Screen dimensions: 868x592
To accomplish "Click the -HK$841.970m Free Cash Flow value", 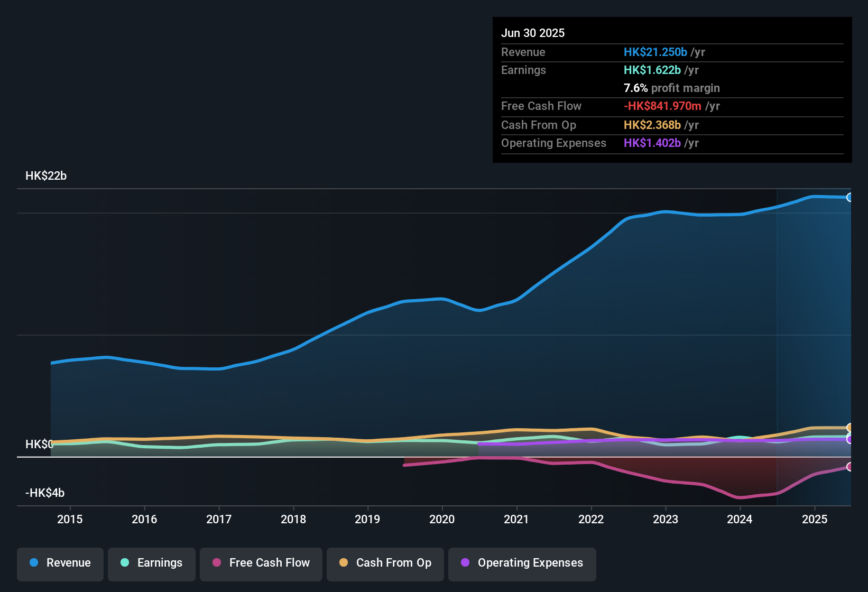I will [662, 106].
